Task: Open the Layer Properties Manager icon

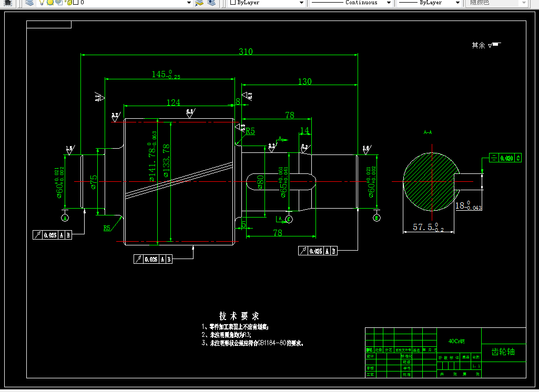Action: (29, 3)
